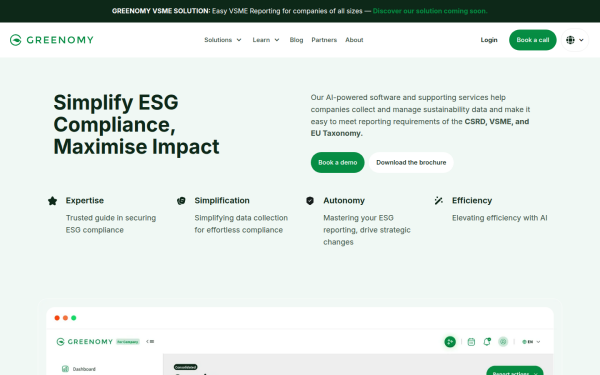Click the Greenomy logo in dashboard preview
The height and width of the screenshot is (375, 600).
pyautogui.click(x=85, y=341)
